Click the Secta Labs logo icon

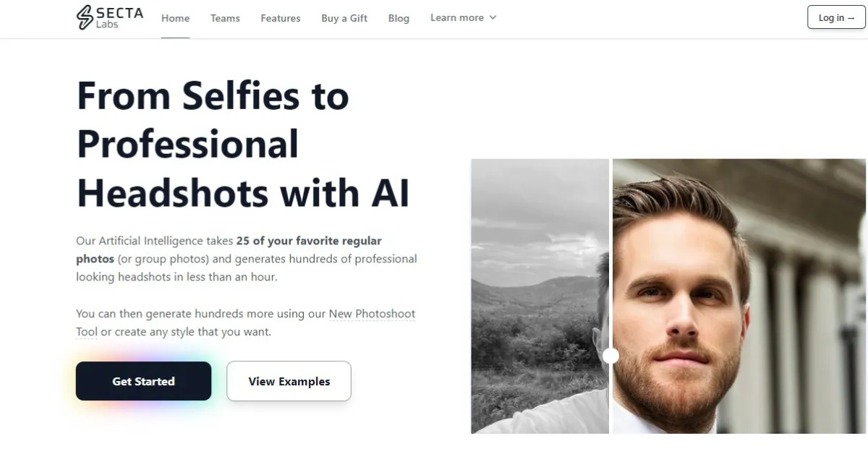tap(85, 17)
